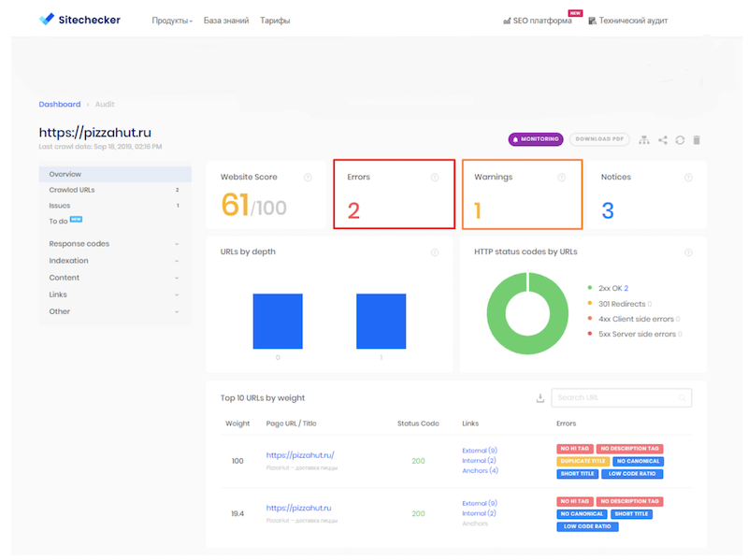
Task: Click SHORT TITLE tag in first row
Action: tap(577, 474)
